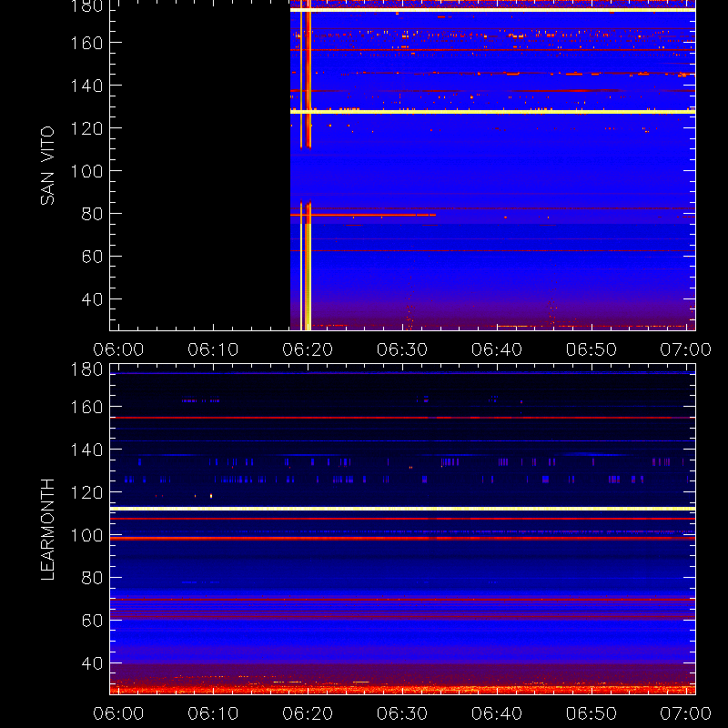Viewport: 728px width, 728px height.
Task: Click 06:40 time label under LEARMONTH plot
Action: tap(497, 713)
